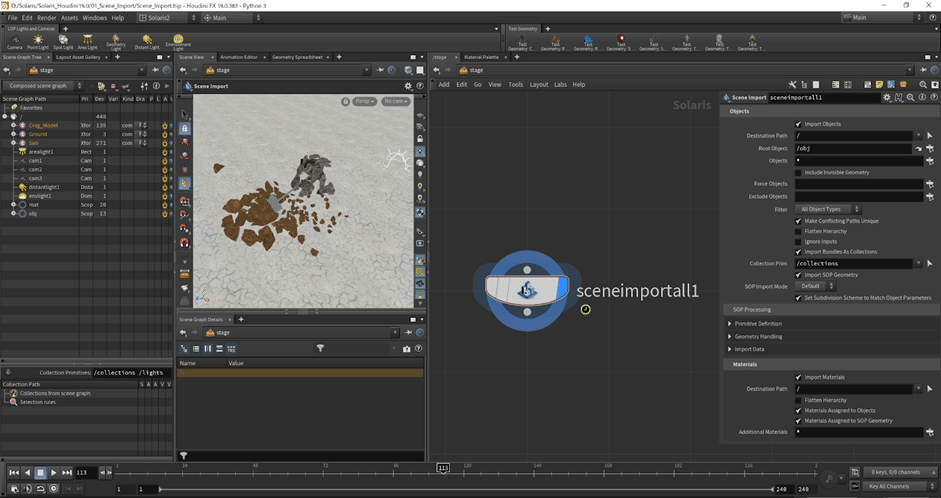Toggle the Flatten Hierarchy checkbox under Objects
The width and height of the screenshot is (941, 498).
coord(798,231)
